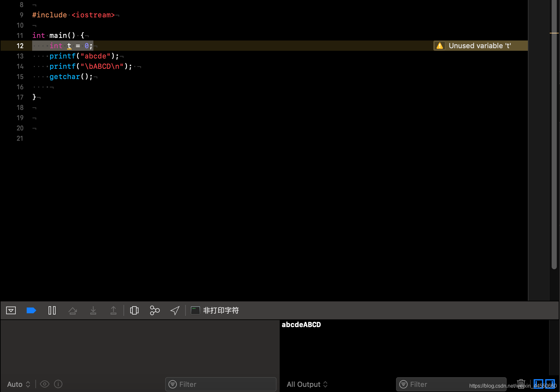560x392 pixels.
Task: Click the printf("abcde") code line
Action: coord(84,56)
